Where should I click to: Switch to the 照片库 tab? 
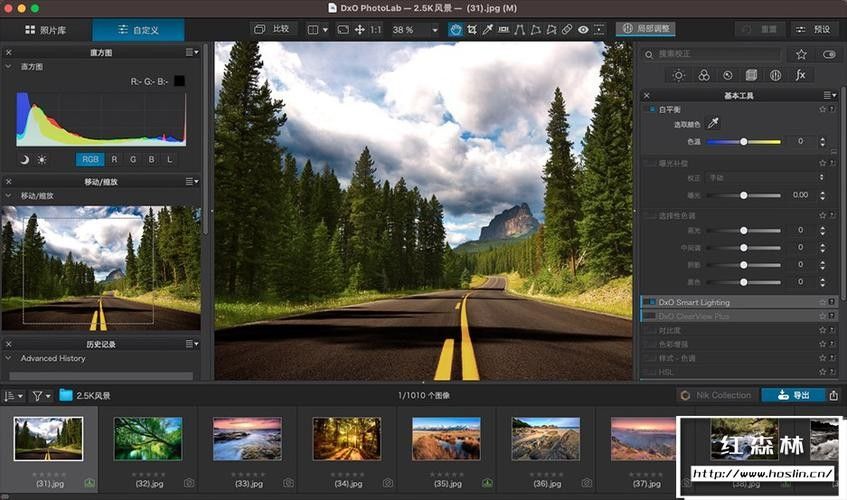46,30
